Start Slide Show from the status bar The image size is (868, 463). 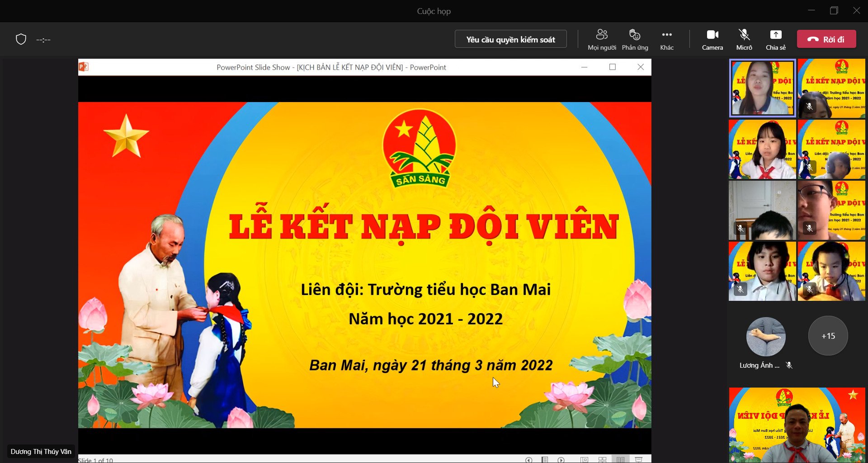coord(638,459)
